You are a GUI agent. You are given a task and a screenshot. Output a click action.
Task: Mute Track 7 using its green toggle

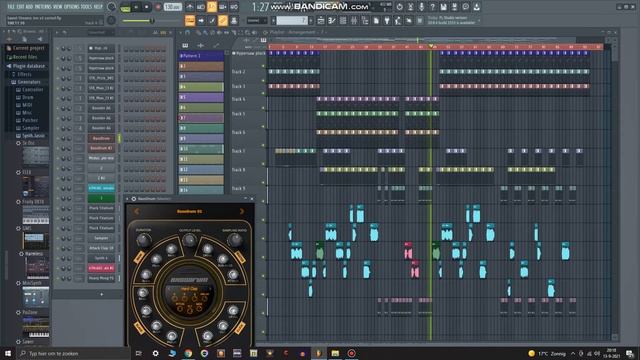263,164
